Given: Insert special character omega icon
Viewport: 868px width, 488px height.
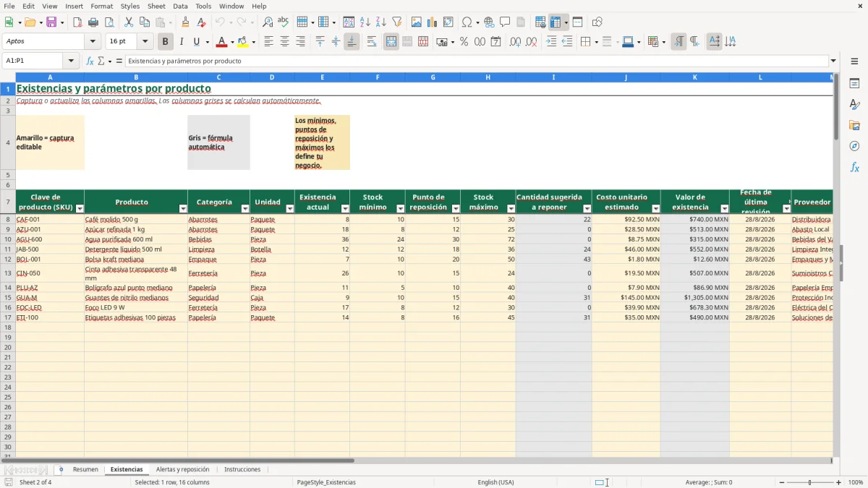Looking at the screenshot, I should point(467,22).
